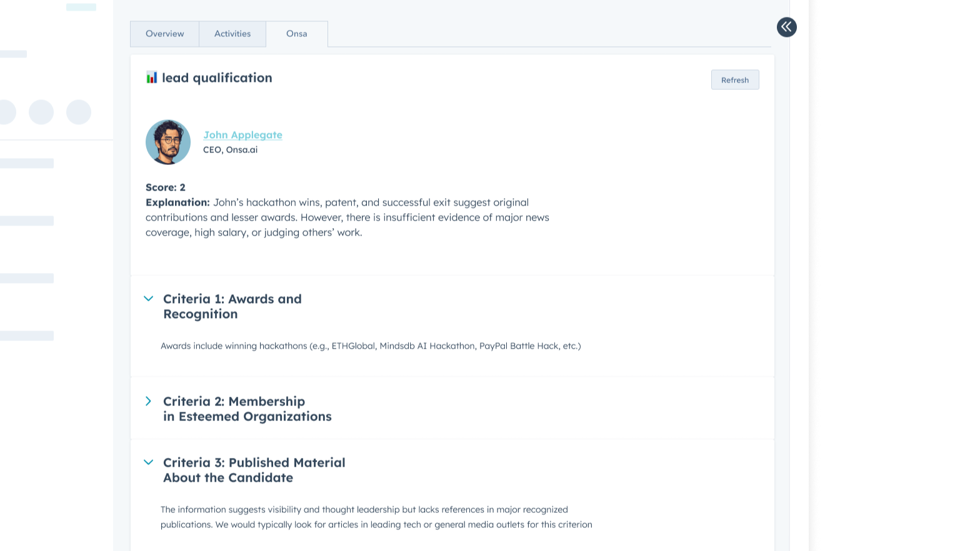Open the Activities tab

tap(232, 34)
